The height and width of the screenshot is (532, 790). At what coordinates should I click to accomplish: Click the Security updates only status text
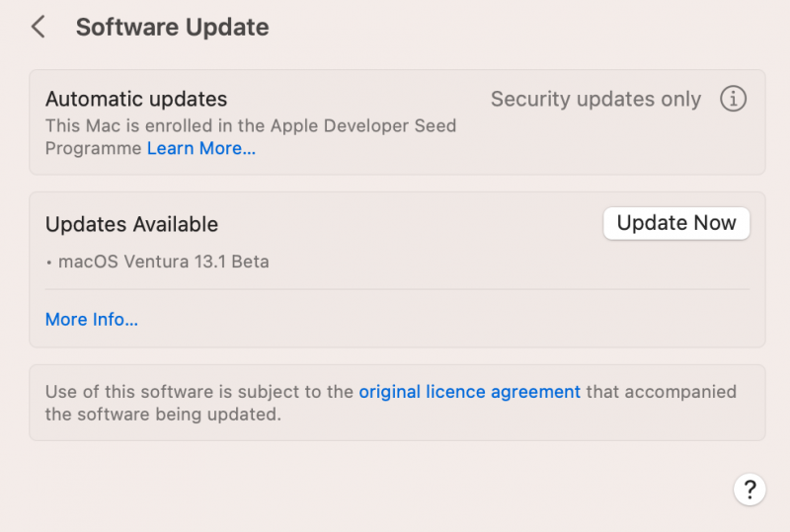[x=595, y=100]
